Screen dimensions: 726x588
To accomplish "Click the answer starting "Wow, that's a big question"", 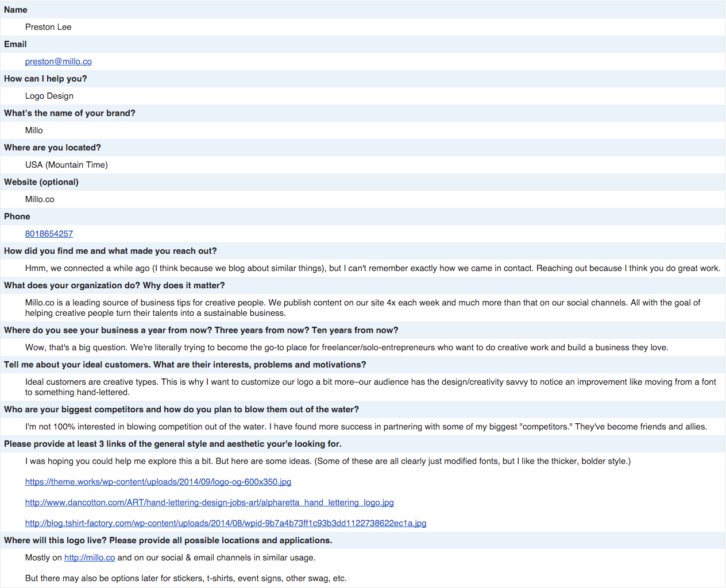I will coord(347,347).
